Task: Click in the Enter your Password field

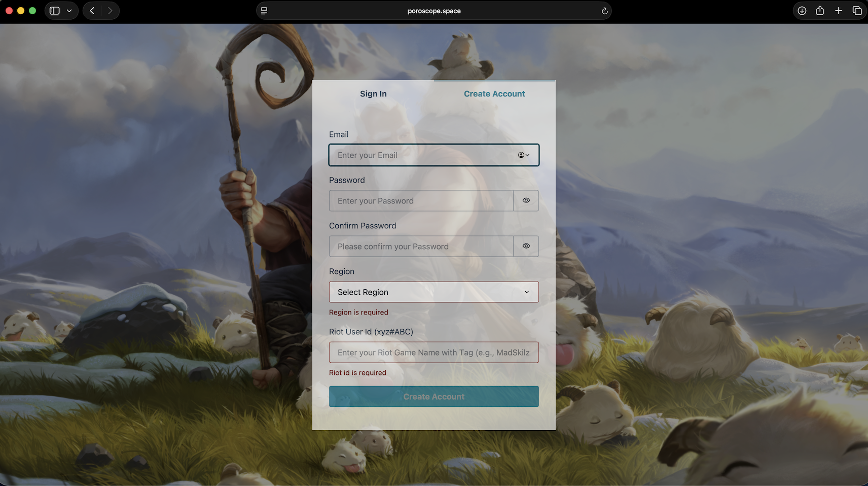Action: click(x=421, y=201)
